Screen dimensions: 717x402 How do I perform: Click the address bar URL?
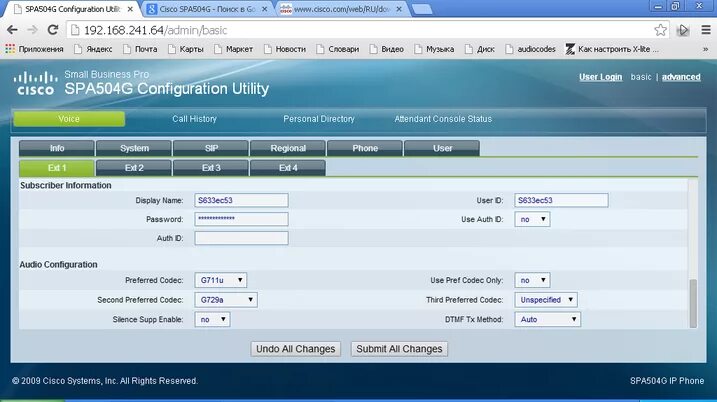pyautogui.click(x=155, y=30)
